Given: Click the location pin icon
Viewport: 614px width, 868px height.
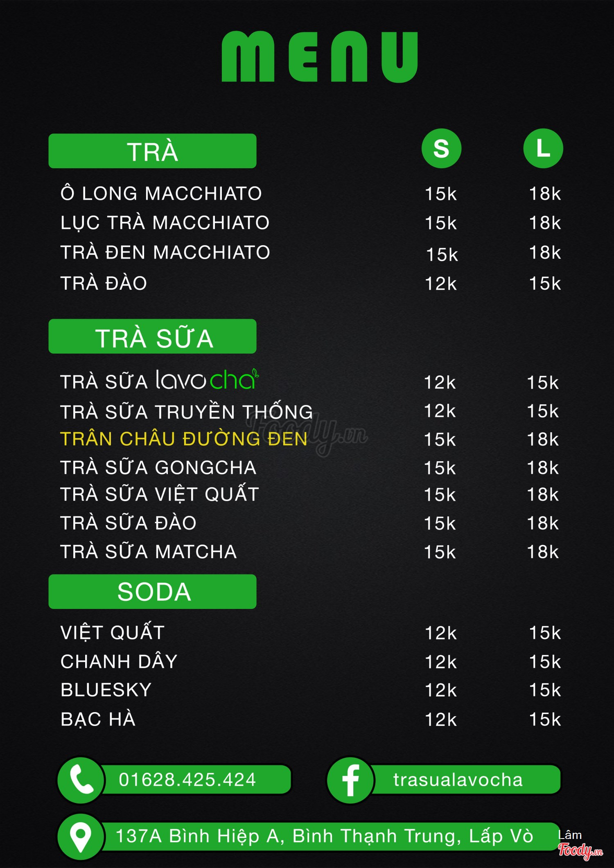Looking at the screenshot, I should tap(81, 836).
